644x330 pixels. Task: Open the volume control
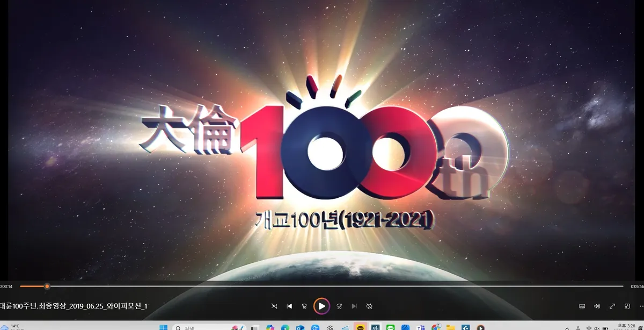(597, 306)
